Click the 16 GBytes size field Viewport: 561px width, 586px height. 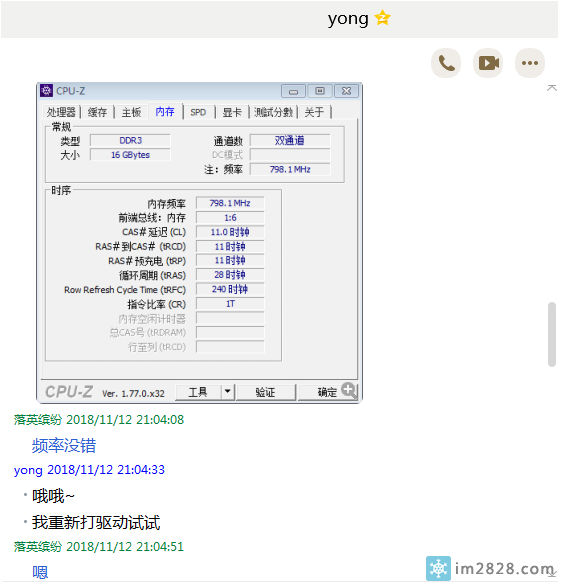tap(130, 155)
